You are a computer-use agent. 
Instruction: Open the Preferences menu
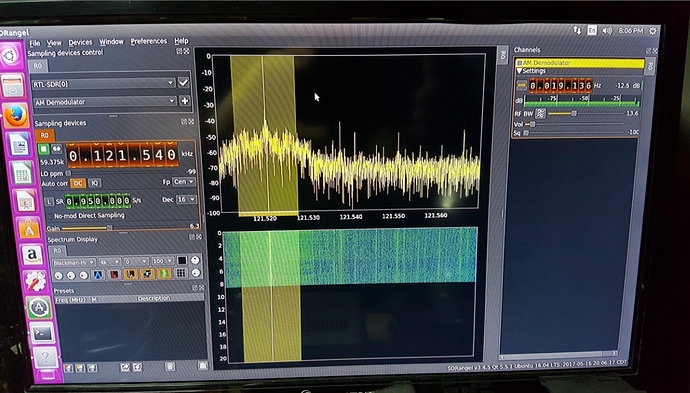149,41
